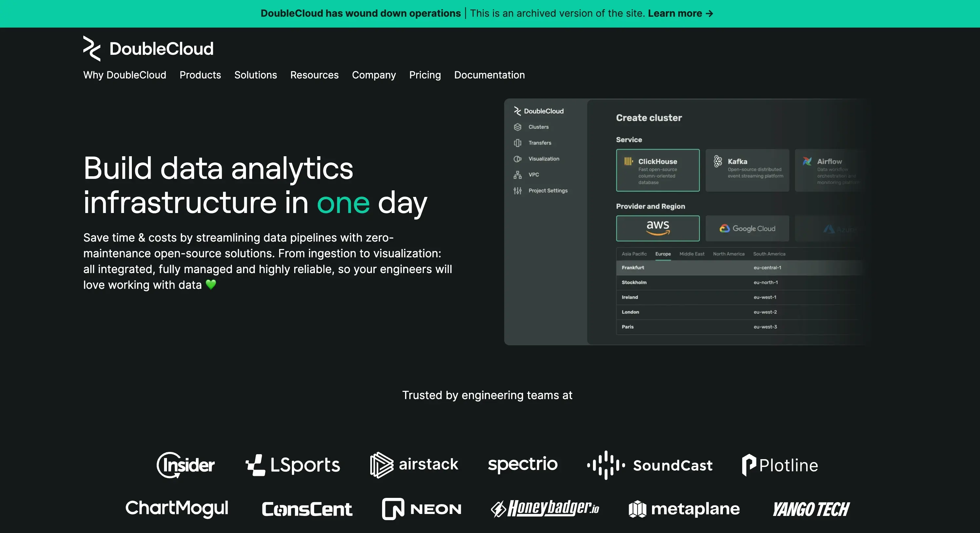Switch to the North America region tab
The width and height of the screenshot is (980, 533).
(728, 254)
